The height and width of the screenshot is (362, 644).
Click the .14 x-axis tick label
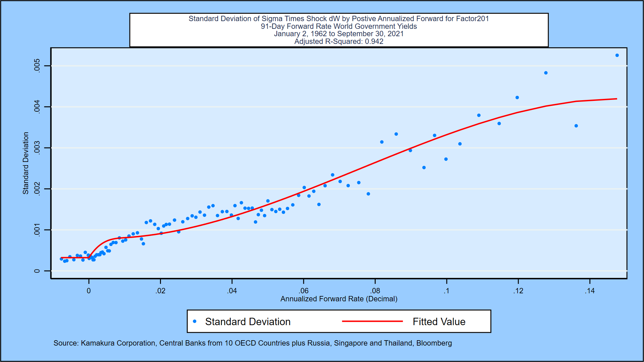pos(590,291)
